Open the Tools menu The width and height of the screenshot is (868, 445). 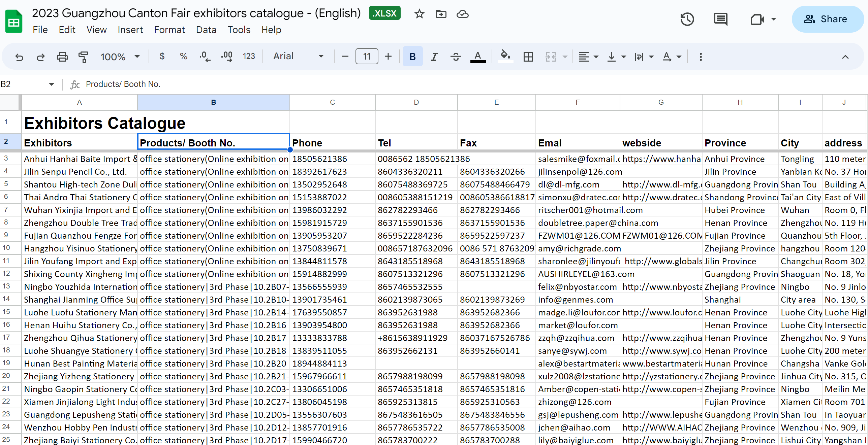[x=239, y=30]
